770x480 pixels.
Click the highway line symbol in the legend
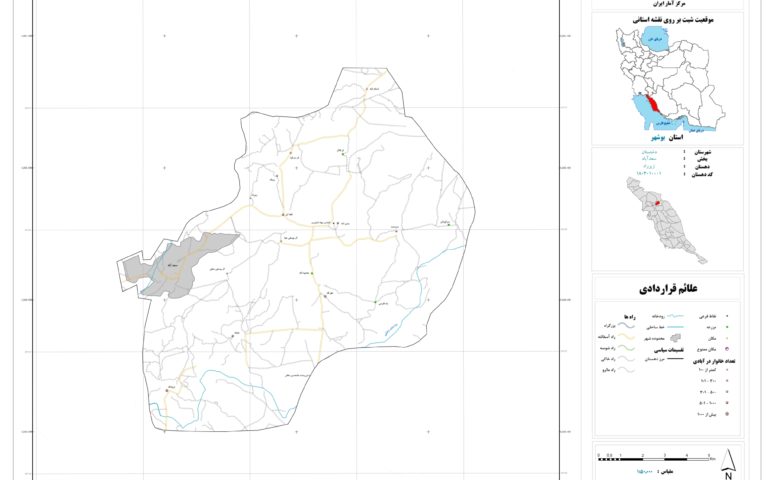pyautogui.click(x=628, y=326)
